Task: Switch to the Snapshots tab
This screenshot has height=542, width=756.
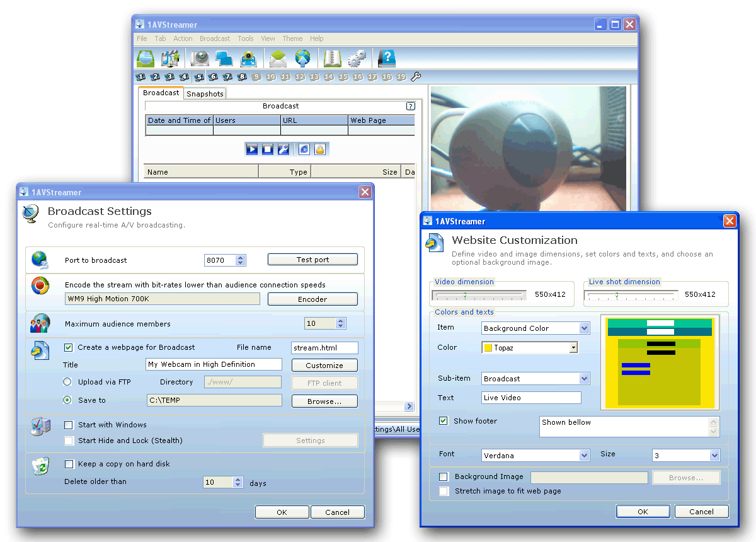Action: (x=205, y=94)
